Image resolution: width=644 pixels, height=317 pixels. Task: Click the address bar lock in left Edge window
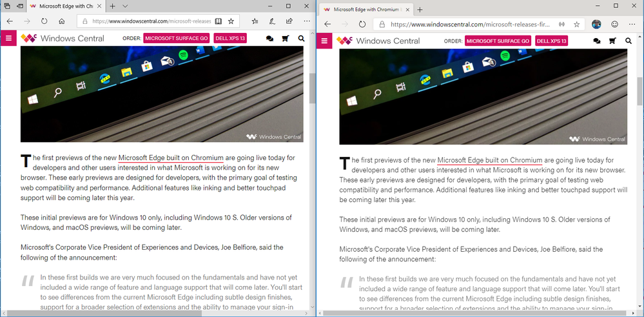(85, 21)
